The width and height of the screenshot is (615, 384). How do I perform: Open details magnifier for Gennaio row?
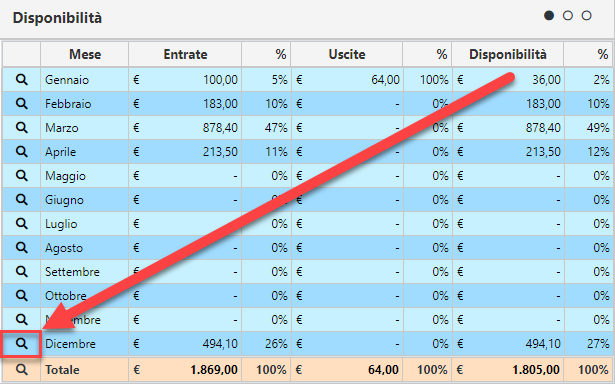22,80
